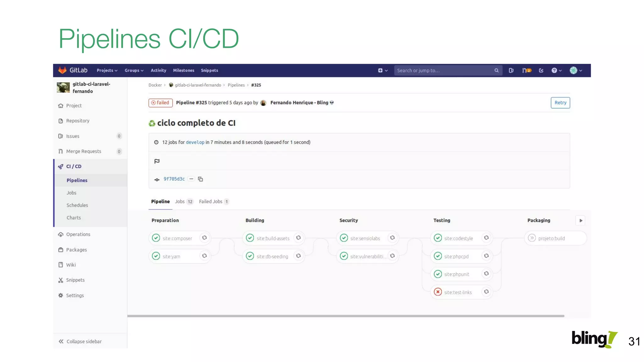Image resolution: width=644 pixels, height=362 pixels.
Task: Click the search magnifier icon
Action: coord(496,70)
